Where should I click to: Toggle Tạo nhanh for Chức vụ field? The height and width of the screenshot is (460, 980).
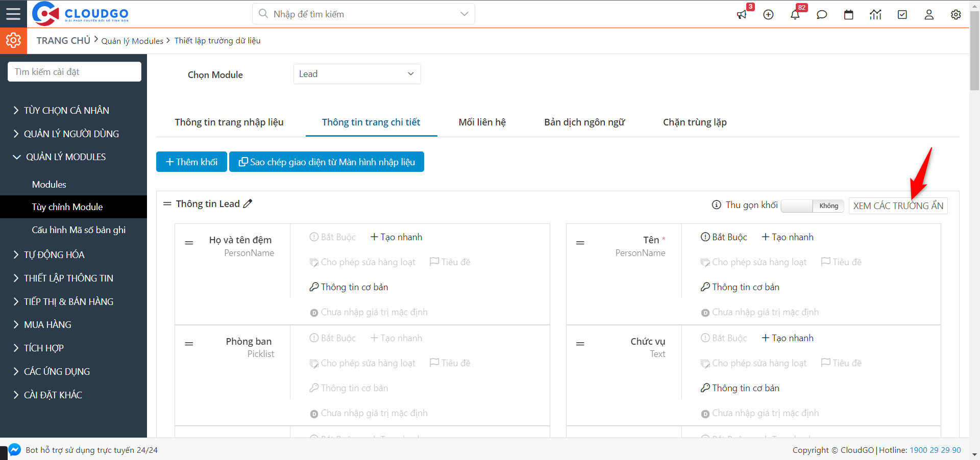788,338
